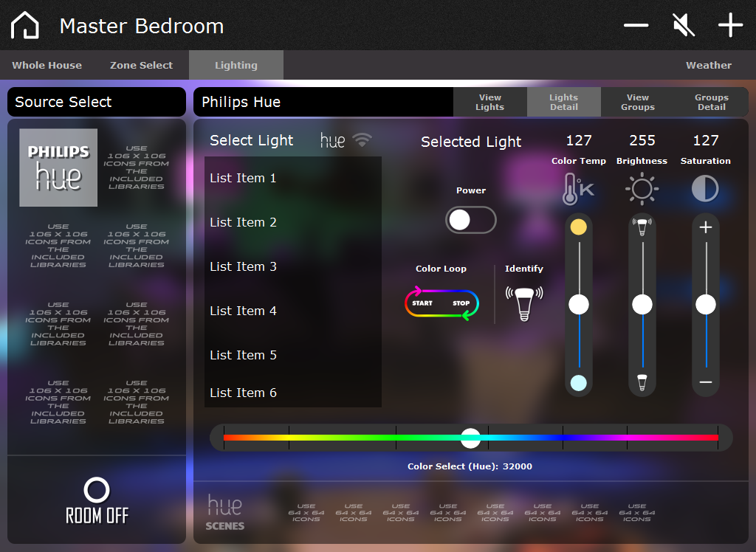Click the Color Temp thermometer icon
This screenshot has width=756, height=552.
pos(579,189)
